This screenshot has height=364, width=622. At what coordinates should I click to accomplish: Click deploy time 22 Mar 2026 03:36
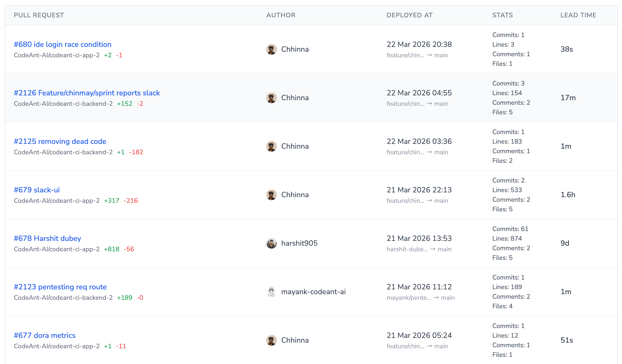(x=419, y=141)
